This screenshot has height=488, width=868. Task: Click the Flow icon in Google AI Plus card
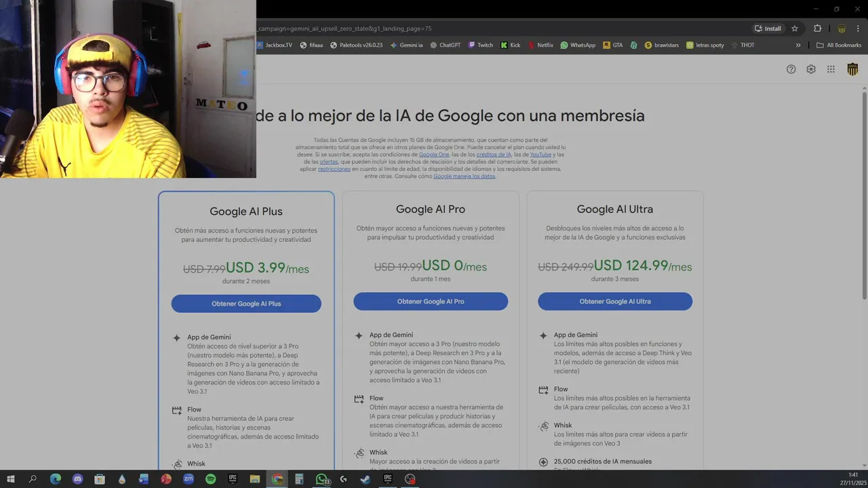coord(177,410)
